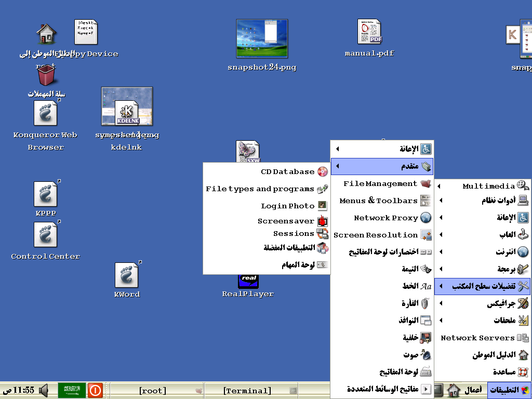Click the home folder icon in the panel

point(453,391)
